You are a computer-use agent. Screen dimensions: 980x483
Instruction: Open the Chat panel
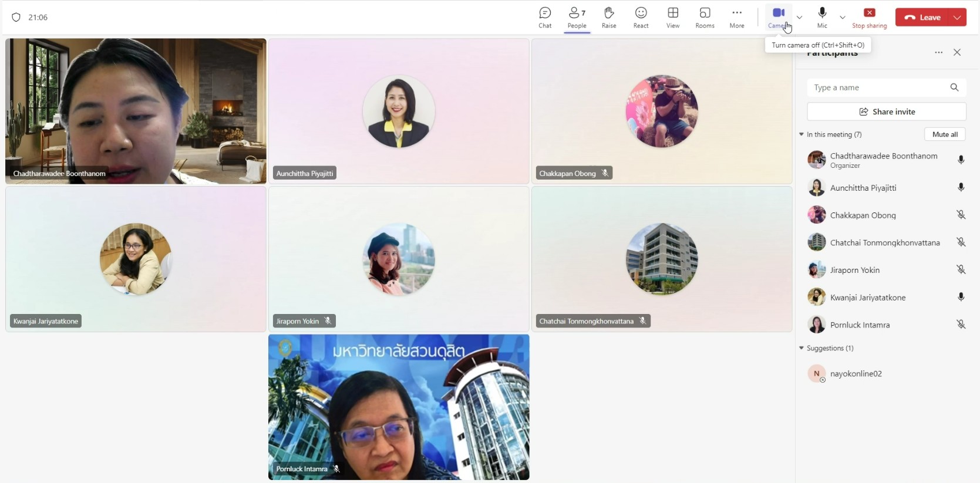coord(545,18)
